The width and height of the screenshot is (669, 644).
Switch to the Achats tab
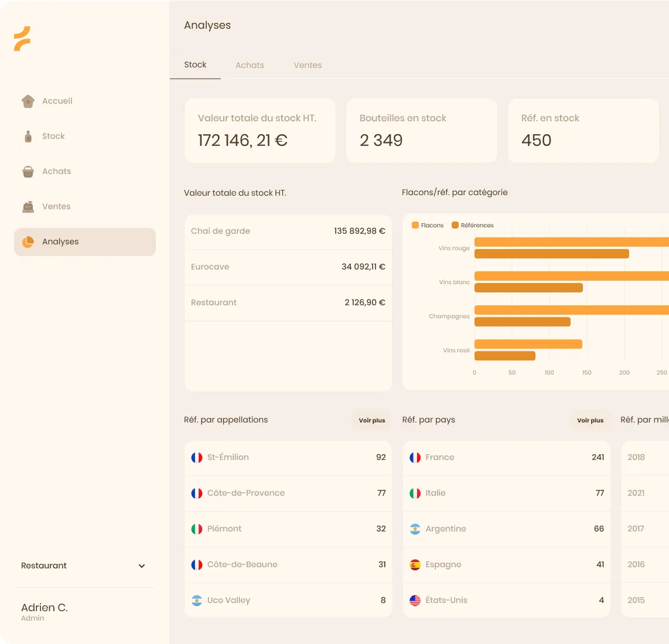coord(250,65)
